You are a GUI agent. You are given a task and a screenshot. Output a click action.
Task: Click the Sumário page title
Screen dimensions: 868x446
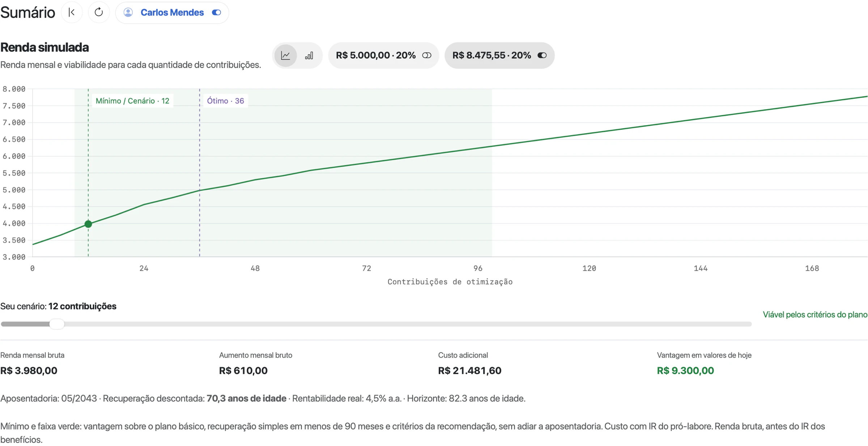point(28,12)
